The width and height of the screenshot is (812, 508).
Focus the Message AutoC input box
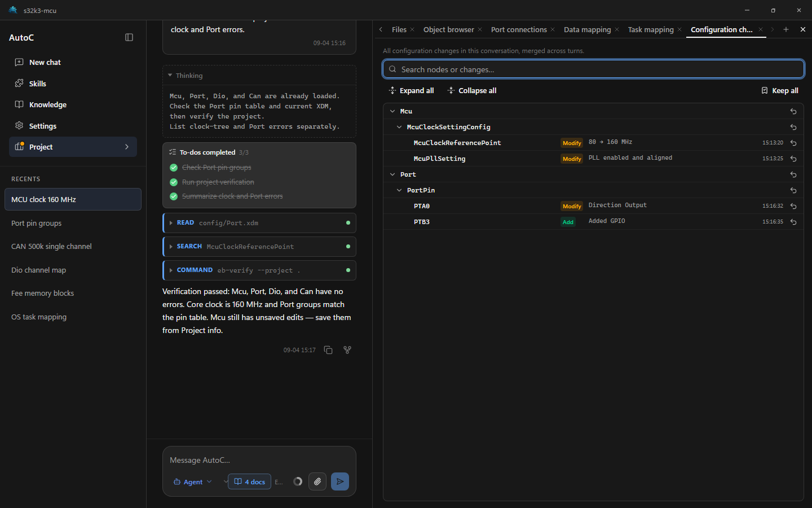pyautogui.click(x=259, y=460)
